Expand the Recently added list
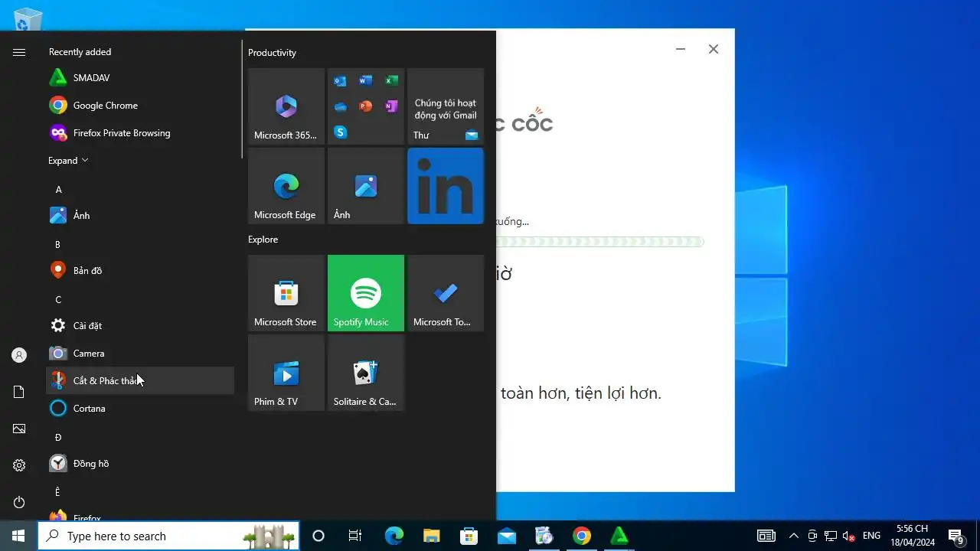Viewport: 980px width, 551px height. 69,161
